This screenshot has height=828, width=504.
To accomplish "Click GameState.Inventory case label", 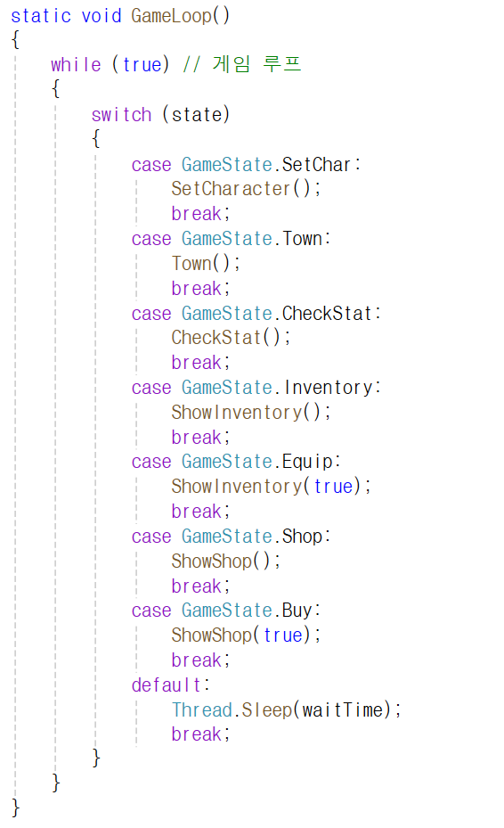I will coord(277,388).
